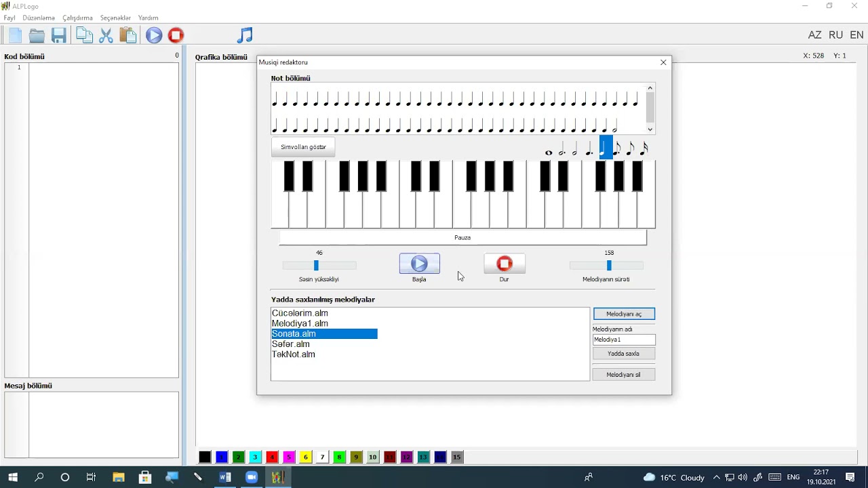Viewport: 868px width, 488px height.
Task: Click the Melodiyanın adı text field
Action: tap(624, 340)
